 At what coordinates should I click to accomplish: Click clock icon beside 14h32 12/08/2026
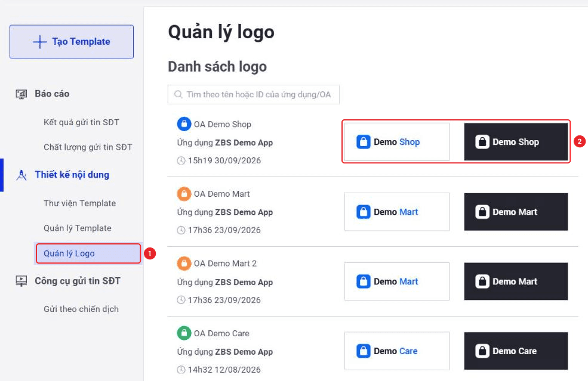(x=181, y=370)
